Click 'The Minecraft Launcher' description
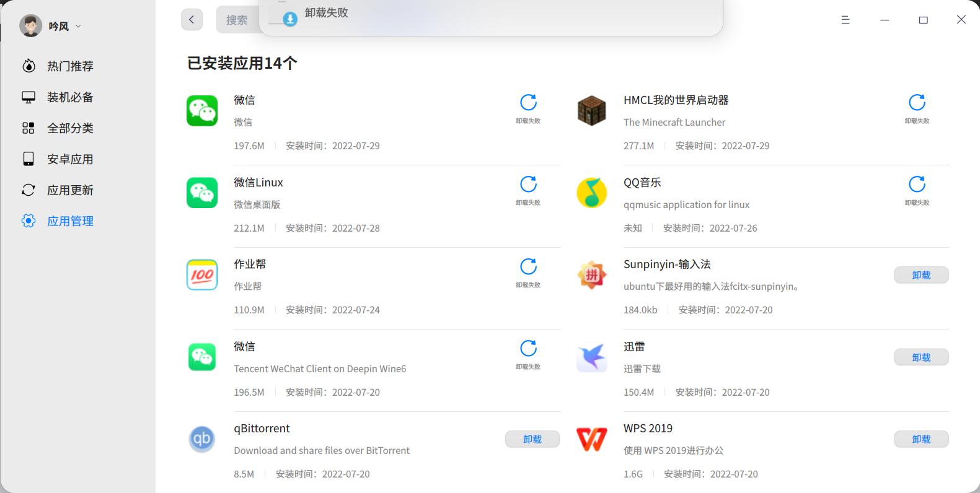The height and width of the screenshot is (493, 980). tap(674, 123)
